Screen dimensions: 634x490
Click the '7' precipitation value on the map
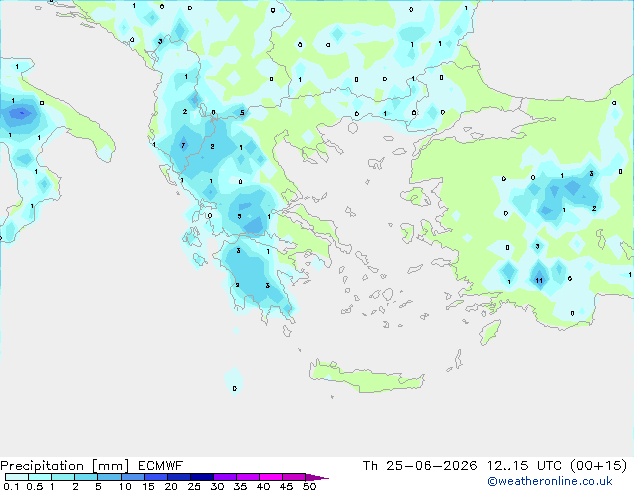pyautogui.click(x=183, y=145)
